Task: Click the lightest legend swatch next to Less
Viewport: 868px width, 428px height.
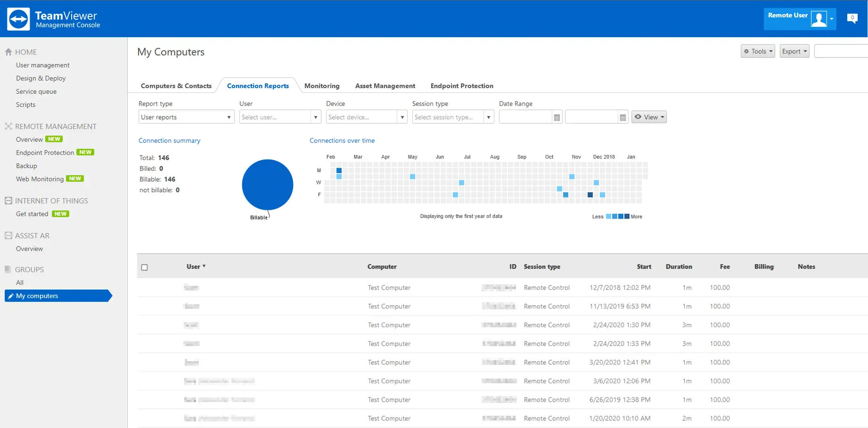Action: click(x=608, y=217)
